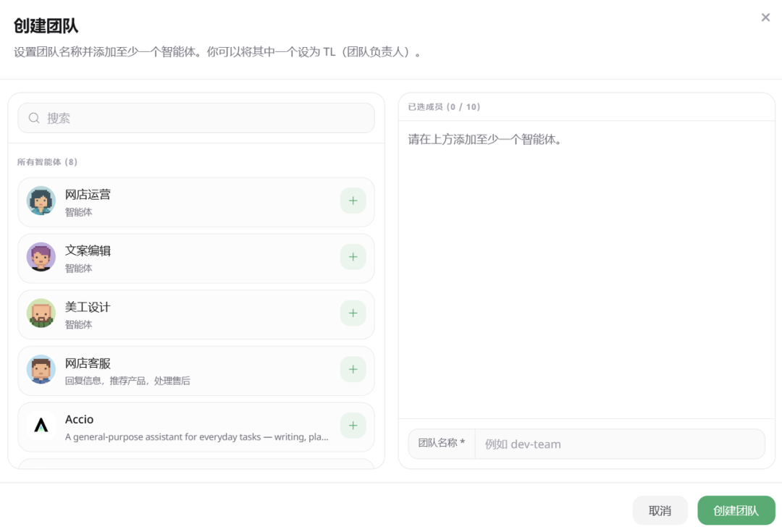Click the 网店客服 avatar icon
This screenshot has width=782, height=532.
click(x=41, y=370)
